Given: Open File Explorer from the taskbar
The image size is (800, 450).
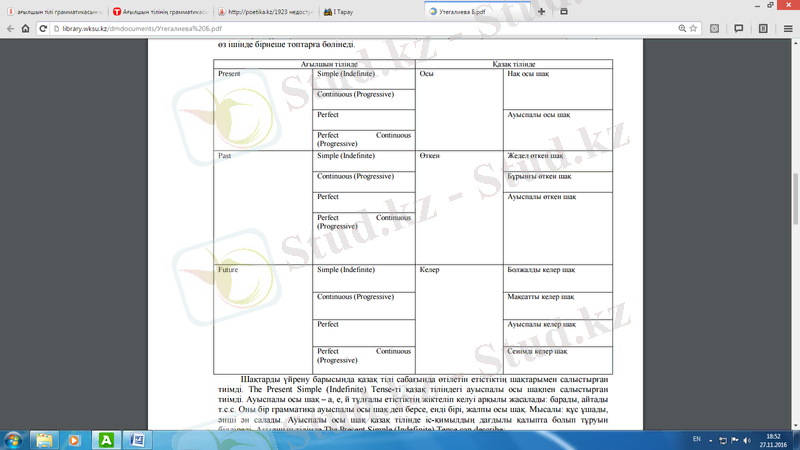Looking at the screenshot, I should (44, 440).
